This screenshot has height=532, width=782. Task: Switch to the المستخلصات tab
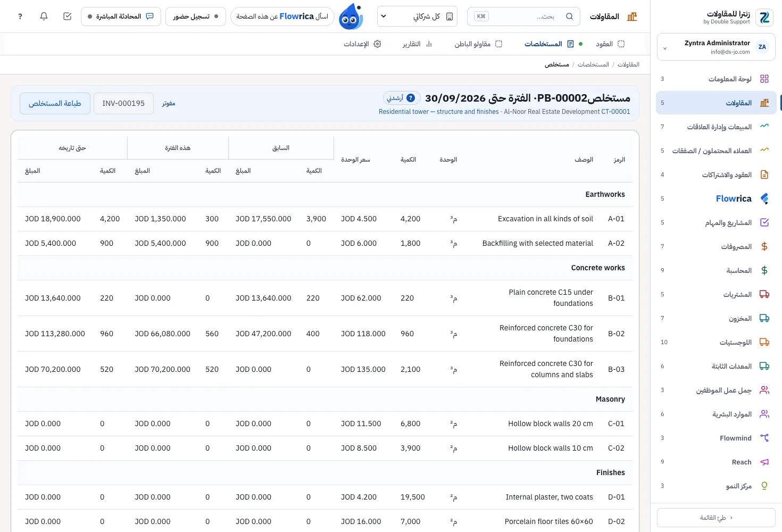point(549,44)
